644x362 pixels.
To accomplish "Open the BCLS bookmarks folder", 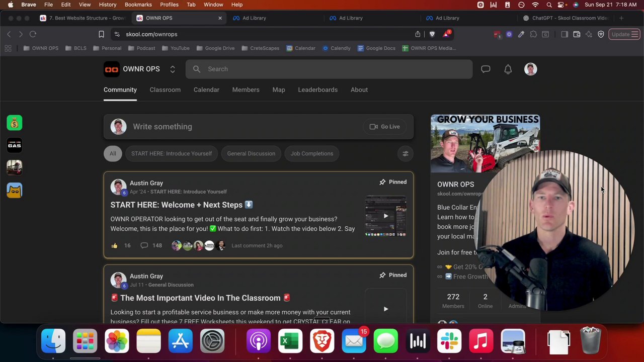I will pos(75,48).
